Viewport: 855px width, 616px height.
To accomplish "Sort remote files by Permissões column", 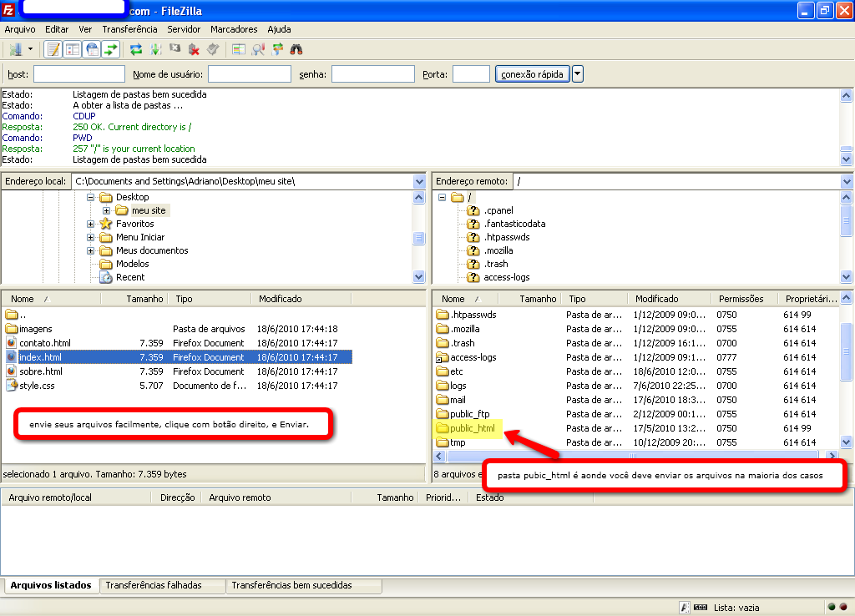I will pos(745,299).
